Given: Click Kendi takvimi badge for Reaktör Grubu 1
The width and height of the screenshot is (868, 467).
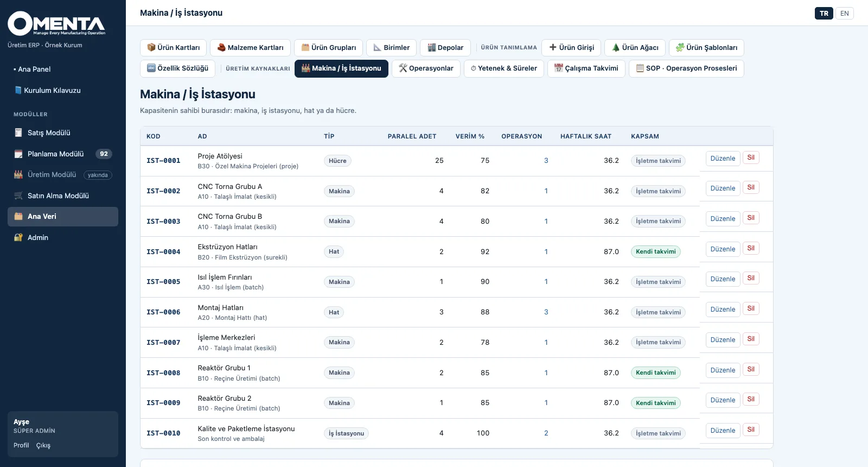Looking at the screenshot, I should click(x=655, y=373).
